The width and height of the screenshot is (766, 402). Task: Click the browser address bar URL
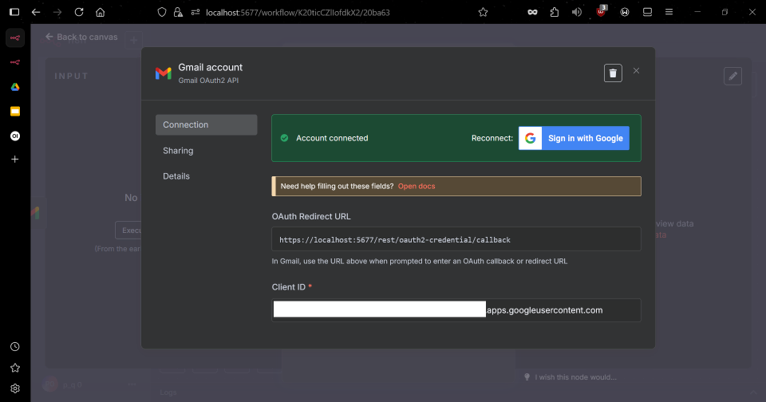tap(298, 12)
